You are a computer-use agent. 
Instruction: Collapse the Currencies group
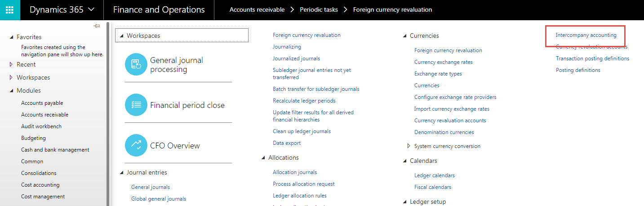[x=404, y=36]
